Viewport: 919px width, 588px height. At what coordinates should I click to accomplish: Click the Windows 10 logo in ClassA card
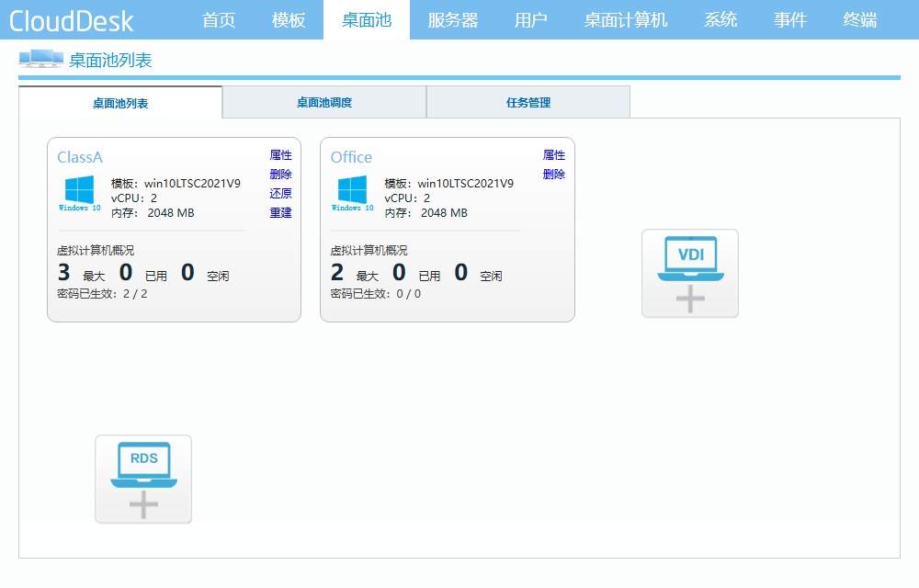80,193
